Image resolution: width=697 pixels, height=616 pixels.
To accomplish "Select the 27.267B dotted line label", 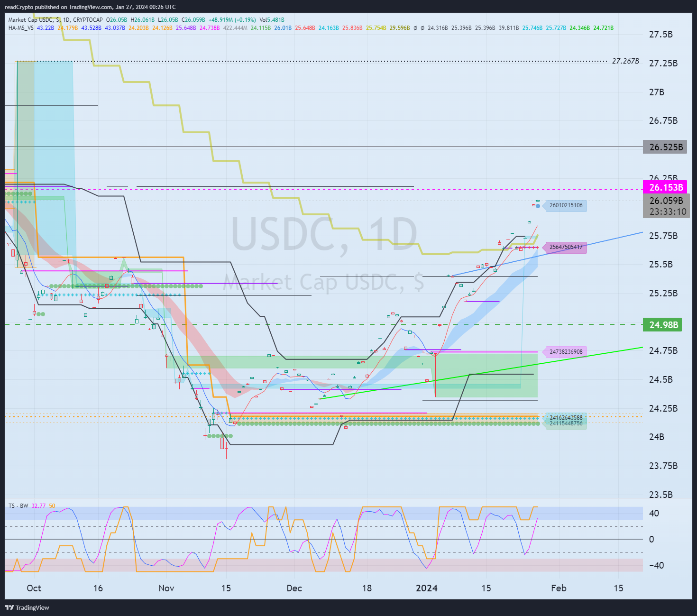I will 625,61.
